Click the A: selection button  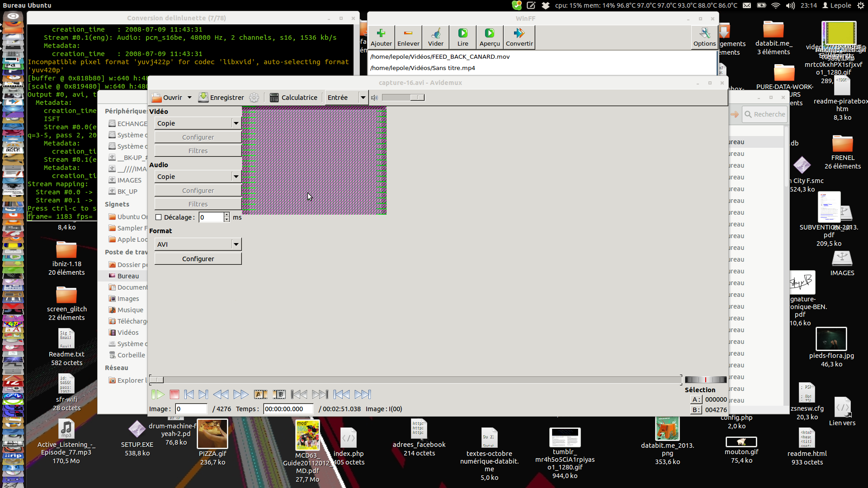coord(696,399)
